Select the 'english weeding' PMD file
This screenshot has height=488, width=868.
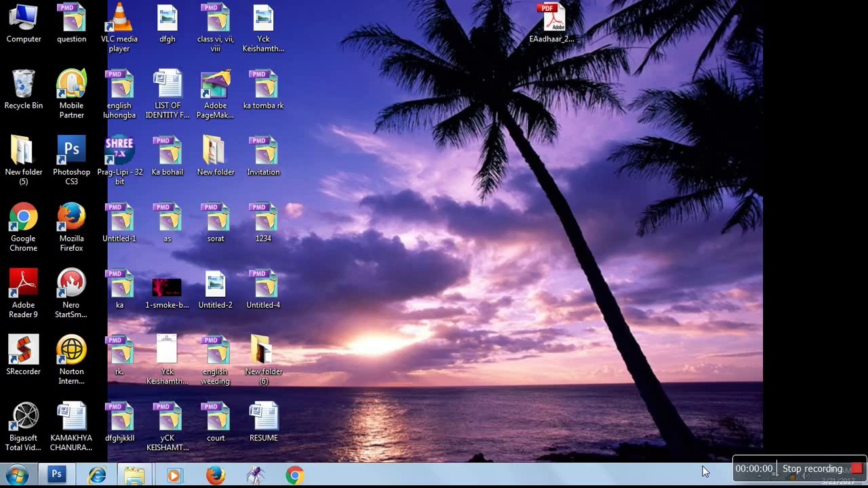216,360
